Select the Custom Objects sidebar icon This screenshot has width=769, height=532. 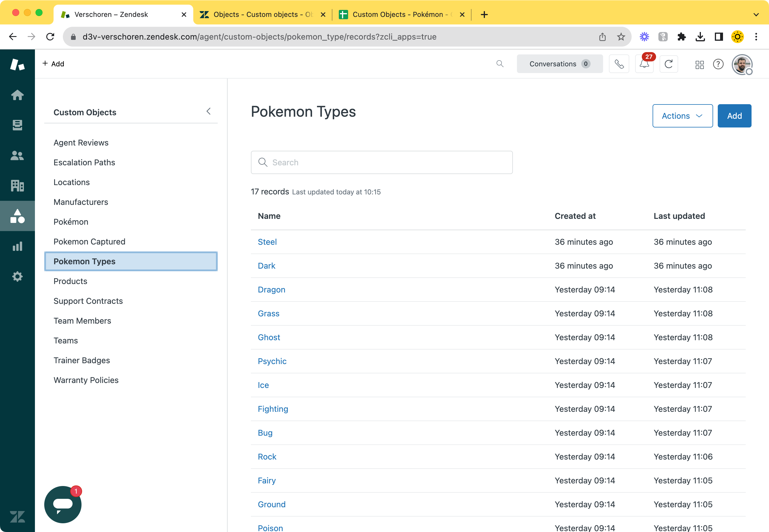(x=17, y=216)
